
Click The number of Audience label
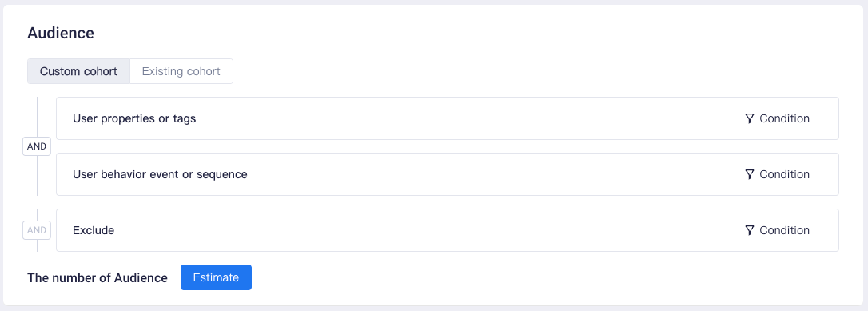[x=98, y=277]
